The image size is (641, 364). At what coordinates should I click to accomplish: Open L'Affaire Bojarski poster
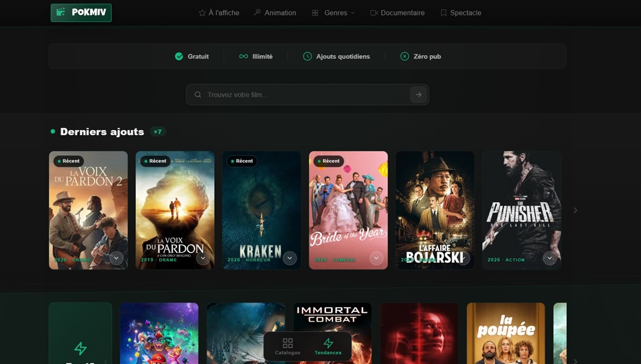[435, 210]
